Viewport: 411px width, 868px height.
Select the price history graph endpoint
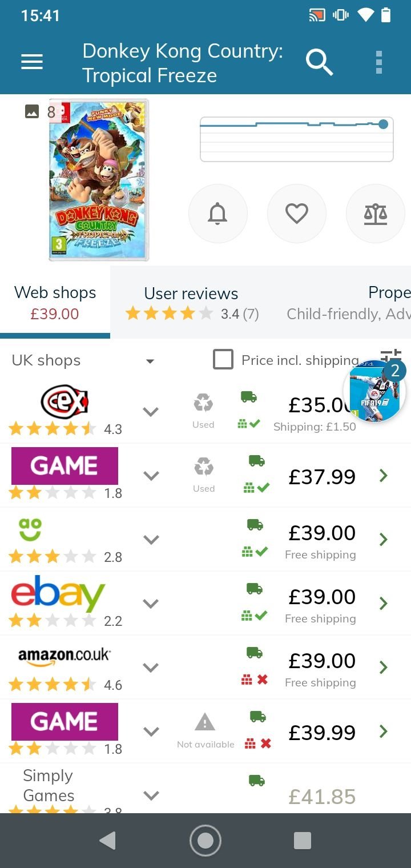point(383,124)
